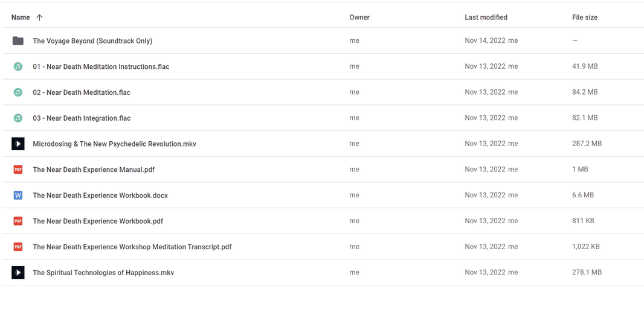644x321 pixels.
Task: Click PDF icon of Near Death Experience Workbook.pdf
Action: pyautogui.click(x=18, y=221)
